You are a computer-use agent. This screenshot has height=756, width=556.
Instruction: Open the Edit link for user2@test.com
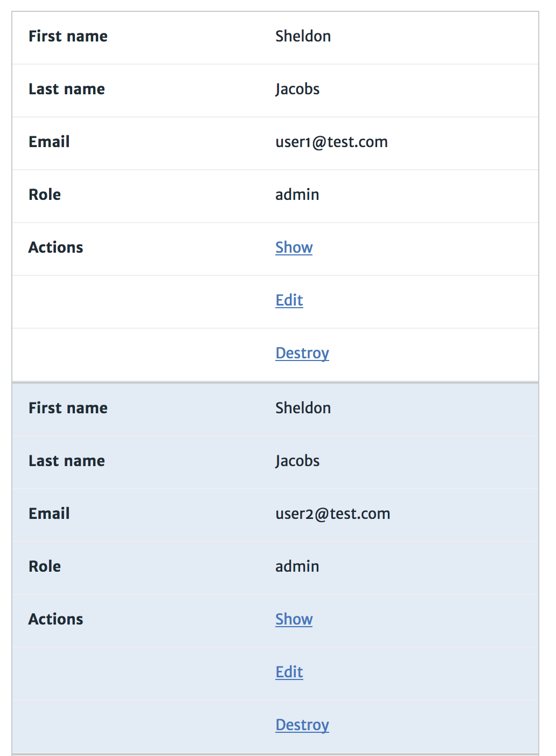tap(289, 672)
